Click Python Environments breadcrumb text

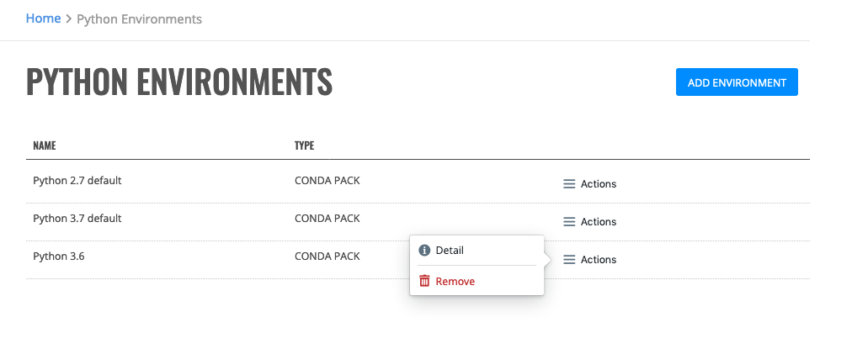(x=140, y=19)
